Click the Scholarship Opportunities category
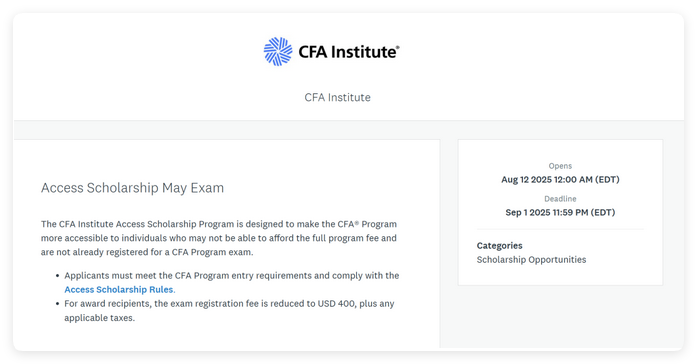The width and height of the screenshot is (697, 364). [x=531, y=260]
